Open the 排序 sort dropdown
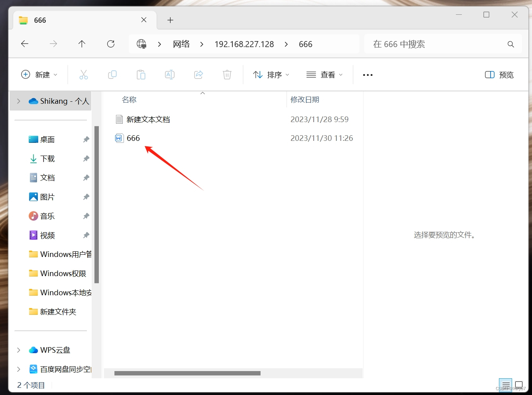The image size is (532, 395). click(x=271, y=75)
